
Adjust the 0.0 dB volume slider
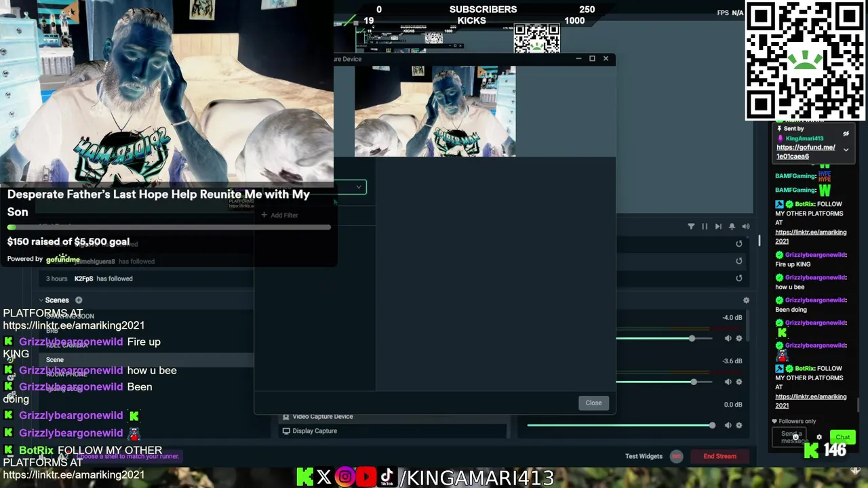click(620, 425)
